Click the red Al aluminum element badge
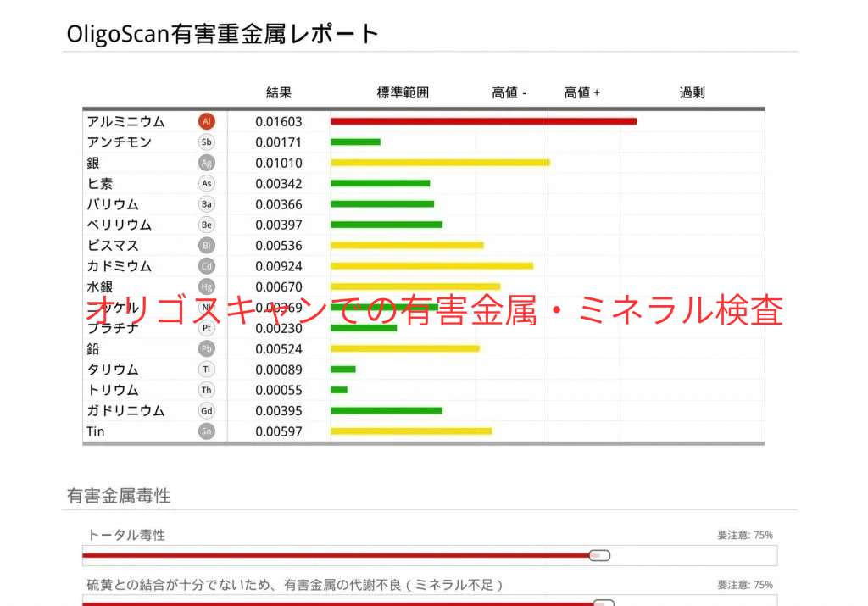This screenshot has height=606, width=868. 207,121
